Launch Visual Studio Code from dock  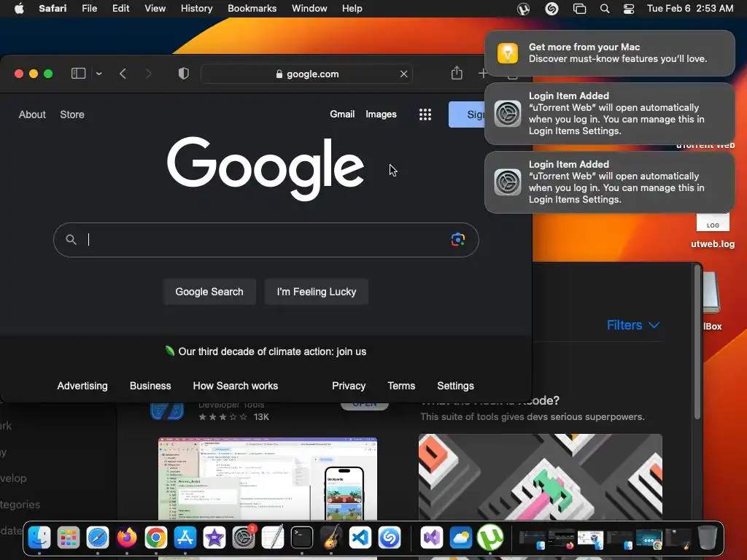(x=360, y=537)
